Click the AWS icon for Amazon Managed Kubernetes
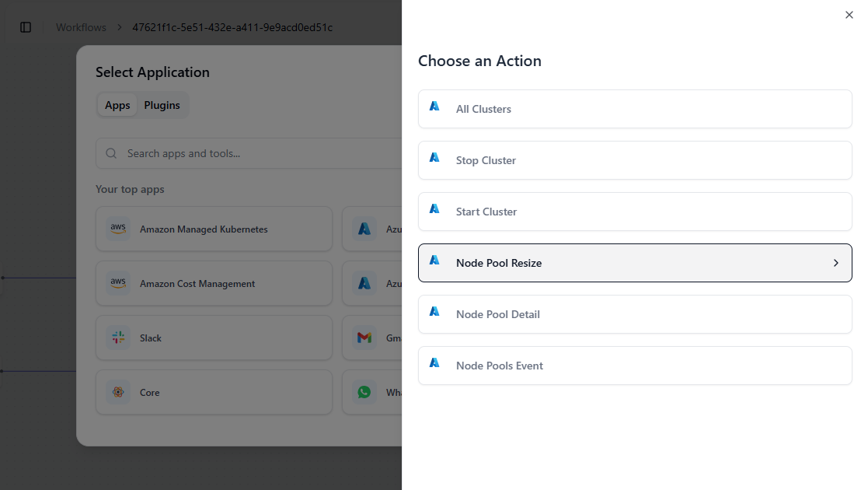 [x=118, y=229]
